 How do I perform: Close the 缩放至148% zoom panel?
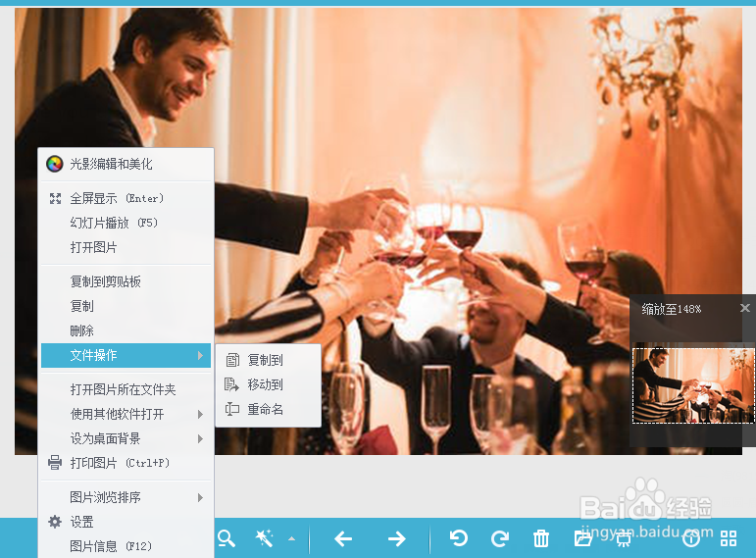(x=745, y=308)
